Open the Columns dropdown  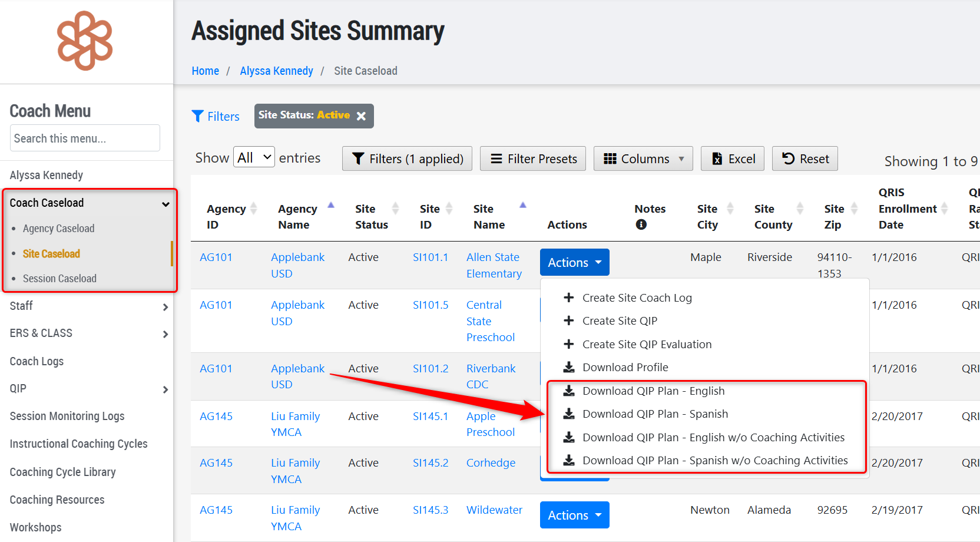[x=643, y=158]
